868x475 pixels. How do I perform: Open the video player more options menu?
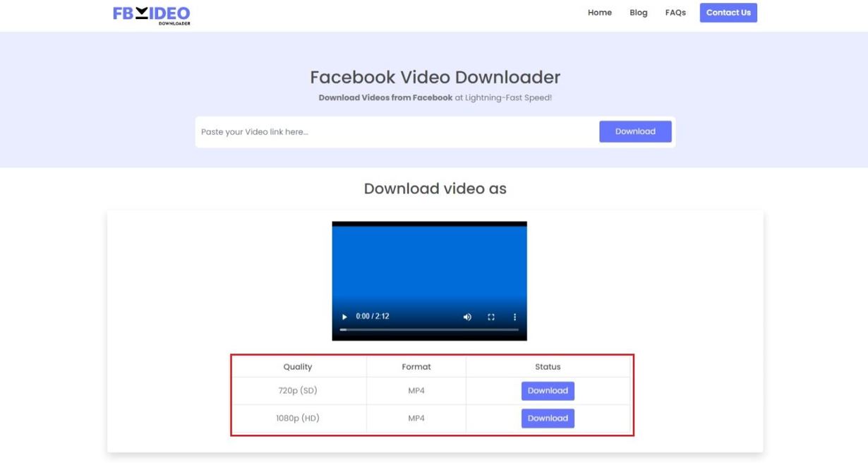(514, 317)
